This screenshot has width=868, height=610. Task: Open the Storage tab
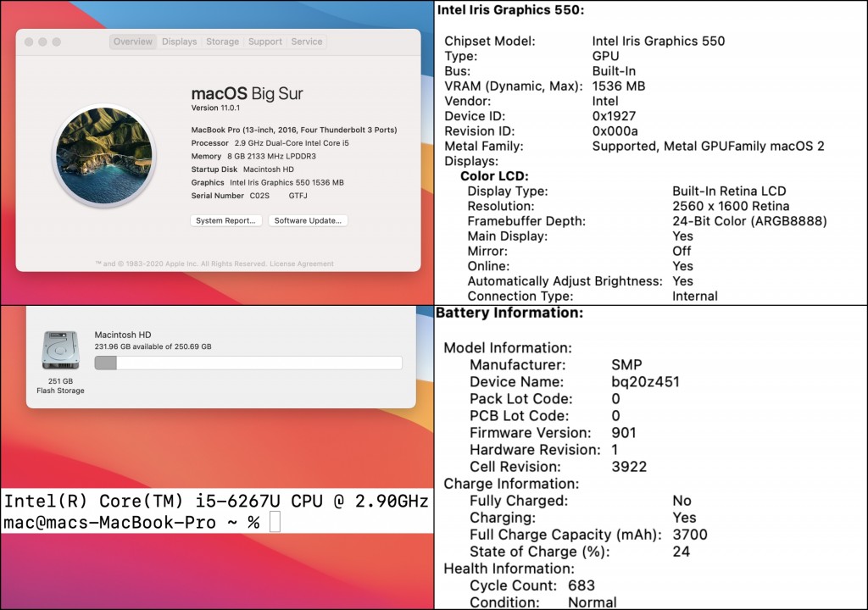223,42
